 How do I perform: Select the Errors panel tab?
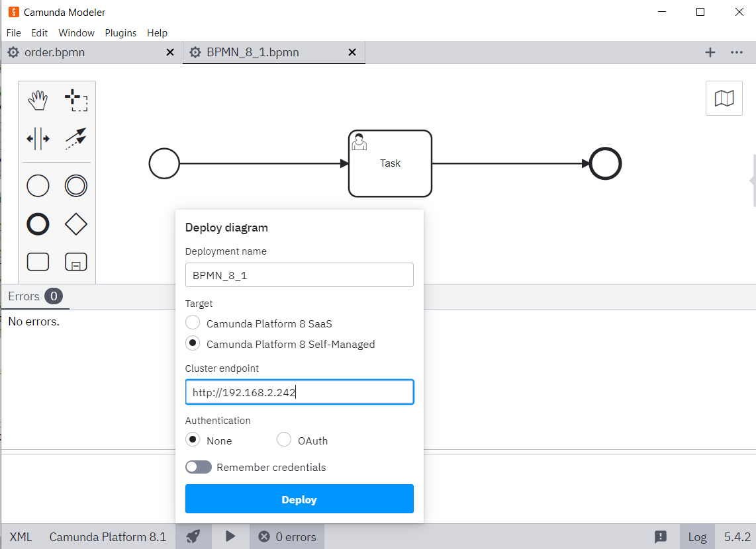tap(36, 296)
